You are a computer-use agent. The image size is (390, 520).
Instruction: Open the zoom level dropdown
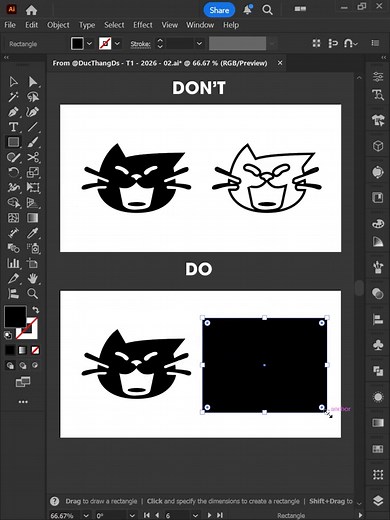[x=86, y=515]
